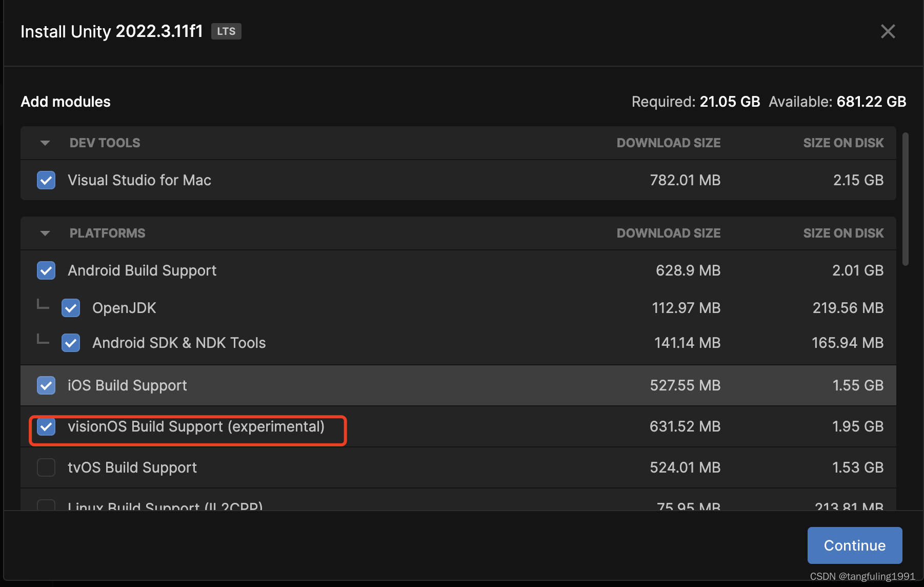Collapse the PLATFORMS section
This screenshot has width=924, height=587.
point(45,233)
